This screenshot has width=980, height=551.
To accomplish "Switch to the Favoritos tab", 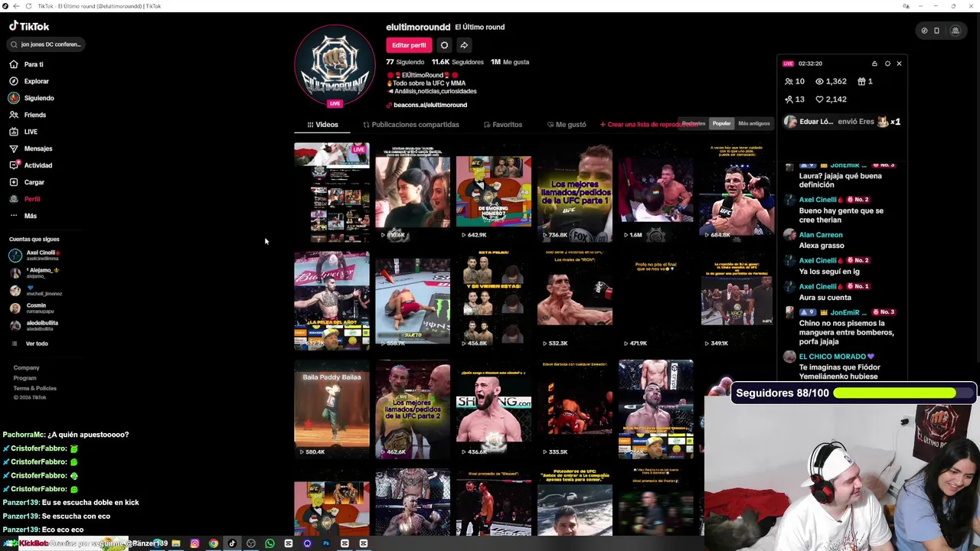I will click(x=503, y=125).
